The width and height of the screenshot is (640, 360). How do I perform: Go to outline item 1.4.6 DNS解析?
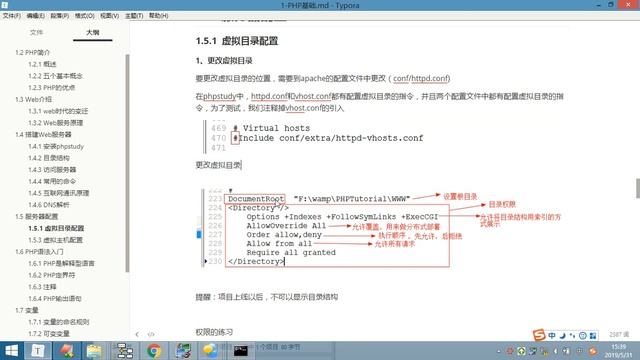49,204
